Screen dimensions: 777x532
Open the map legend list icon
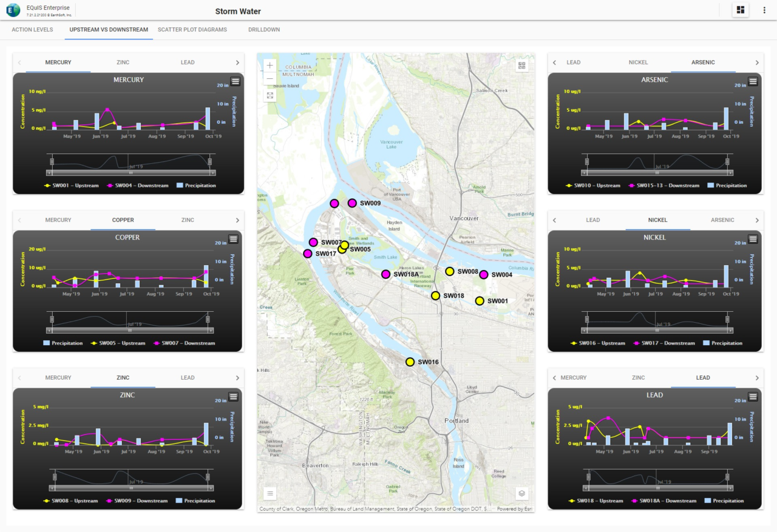click(x=270, y=493)
